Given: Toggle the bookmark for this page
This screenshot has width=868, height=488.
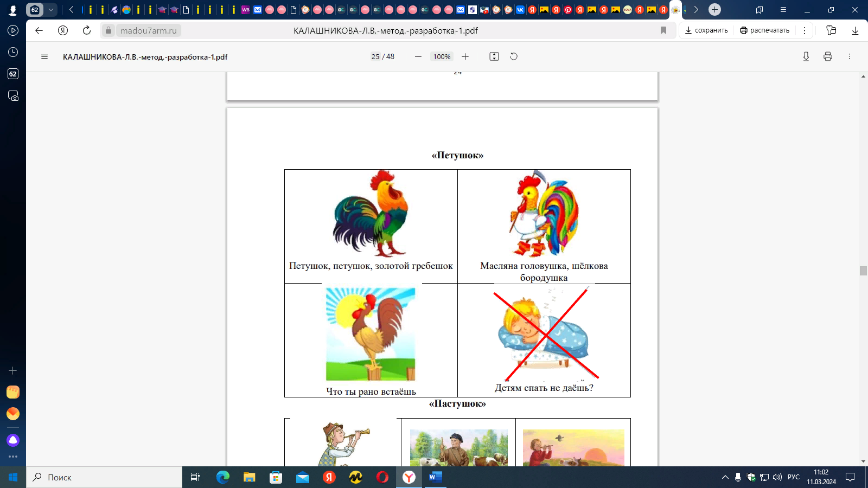Looking at the screenshot, I should coord(663,30).
